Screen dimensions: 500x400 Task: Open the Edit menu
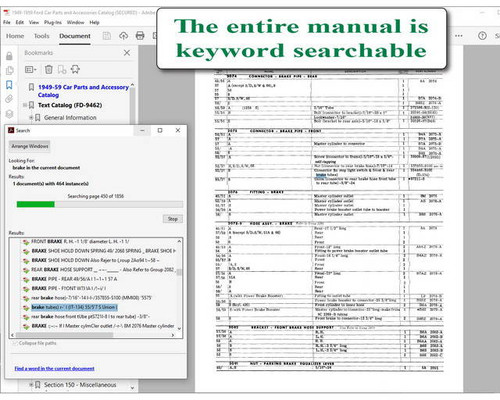(x=20, y=22)
